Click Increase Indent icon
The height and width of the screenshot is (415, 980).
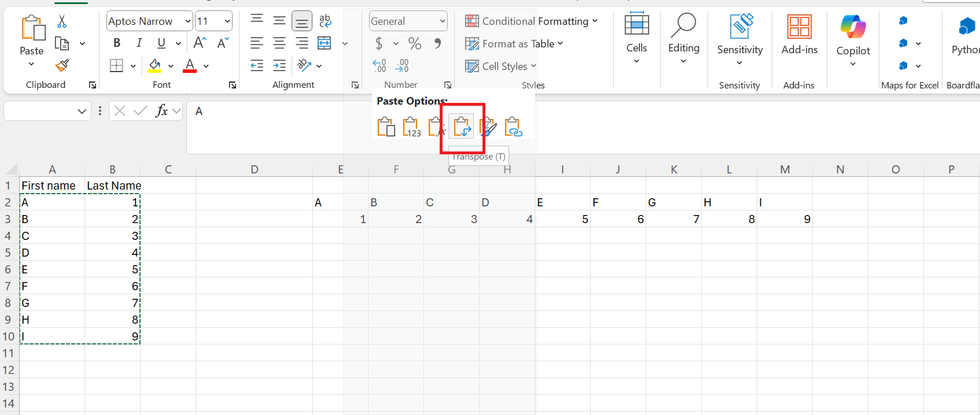coord(279,65)
